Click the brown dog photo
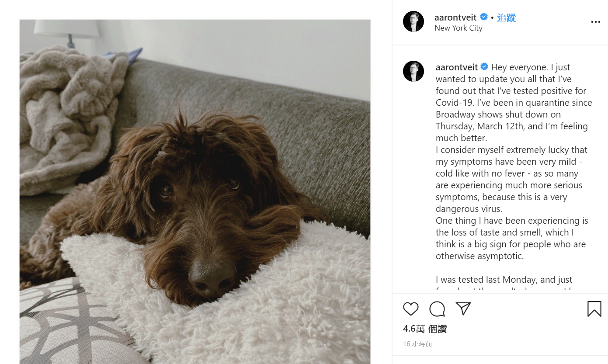608x364 pixels. (x=195, y=191)
